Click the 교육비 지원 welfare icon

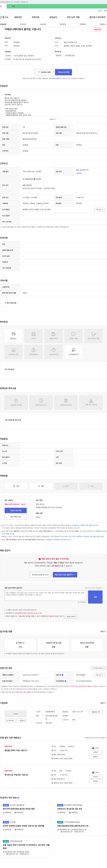coord(73,336)
